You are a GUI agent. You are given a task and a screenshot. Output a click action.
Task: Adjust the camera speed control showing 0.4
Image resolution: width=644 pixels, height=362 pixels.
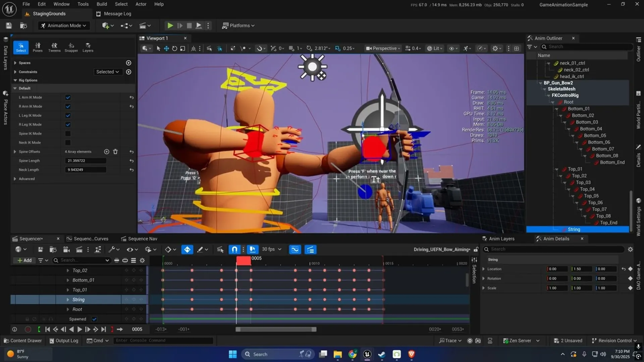[x=413, y=48]
